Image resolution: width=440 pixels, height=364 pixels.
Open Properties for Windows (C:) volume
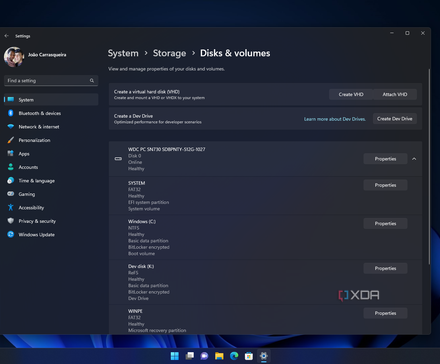[x=385, y=223]
